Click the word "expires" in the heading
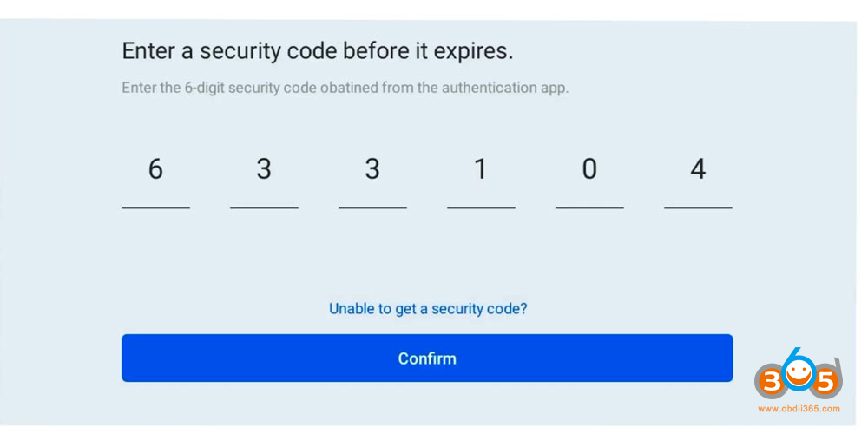 tap(478, 51)
